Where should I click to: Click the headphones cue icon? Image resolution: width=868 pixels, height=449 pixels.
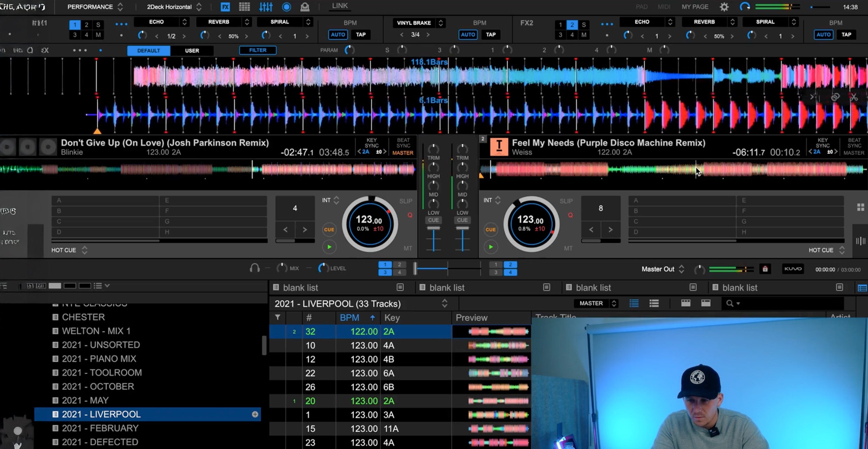pyautogui.click(x=255, y=268)
